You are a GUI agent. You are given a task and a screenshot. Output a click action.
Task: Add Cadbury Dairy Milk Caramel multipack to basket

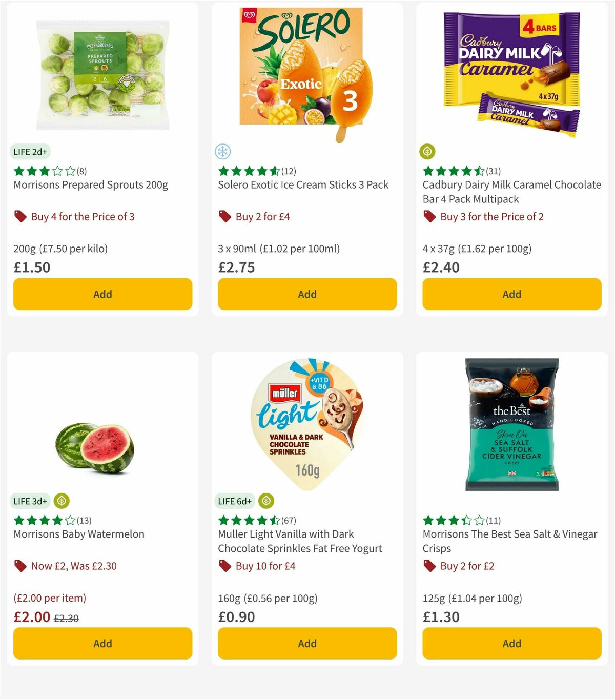tap(511, 294)
